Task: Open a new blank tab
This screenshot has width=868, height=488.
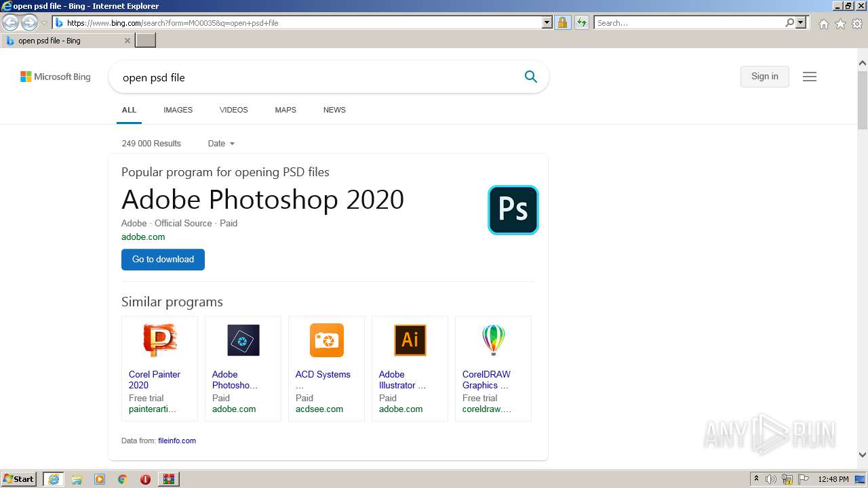Action: pyautogui.click(x=146, y=41)
